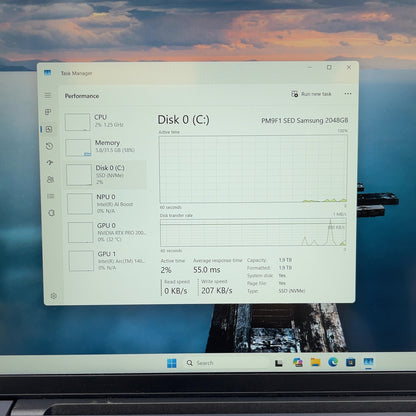416x416 pixels.
Task: Open the three-dot more options menu
Action: (x=348, y=94)
